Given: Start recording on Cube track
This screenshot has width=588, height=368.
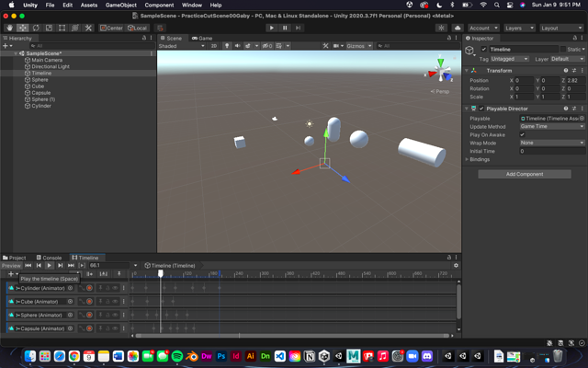Looking at the screenshot, I should click(89, 302).
